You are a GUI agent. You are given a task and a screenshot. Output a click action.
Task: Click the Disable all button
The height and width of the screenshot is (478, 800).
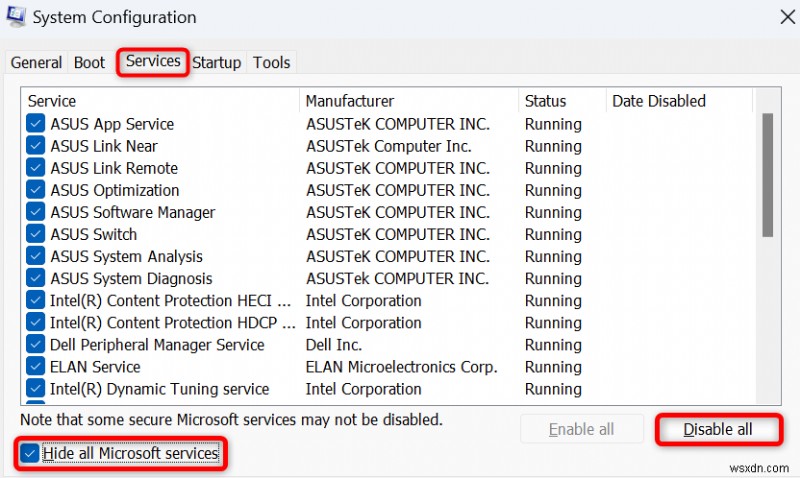pos(718,430)
